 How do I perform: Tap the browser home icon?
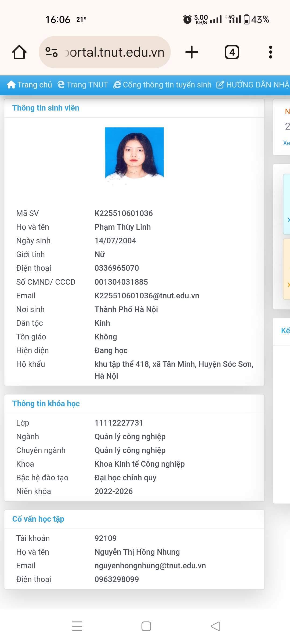tap(19, 52)
